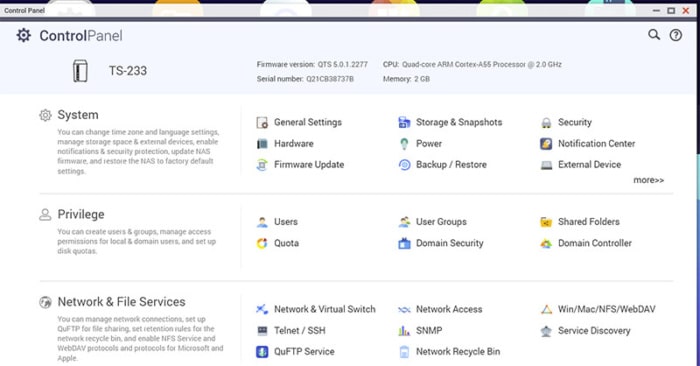The width and height of the screenshot is (700, 366).
Task: Click the Security padlock icon
Action: point(546,123)
